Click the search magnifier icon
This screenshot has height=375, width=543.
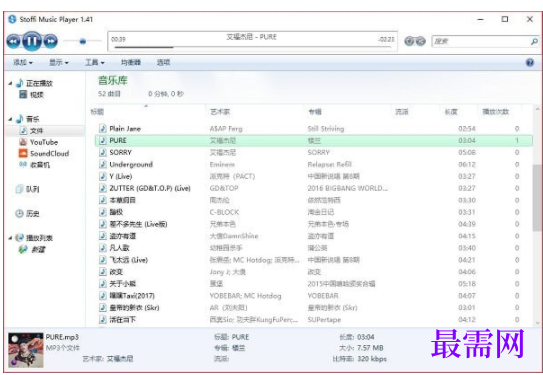coord(534,42)
